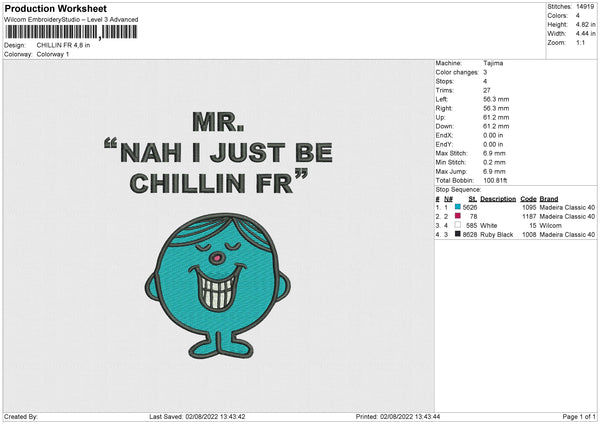This screenshot has width=600, height=424.
Task: Click the pink-red swatch in stop 2
Action: [458, 216]
